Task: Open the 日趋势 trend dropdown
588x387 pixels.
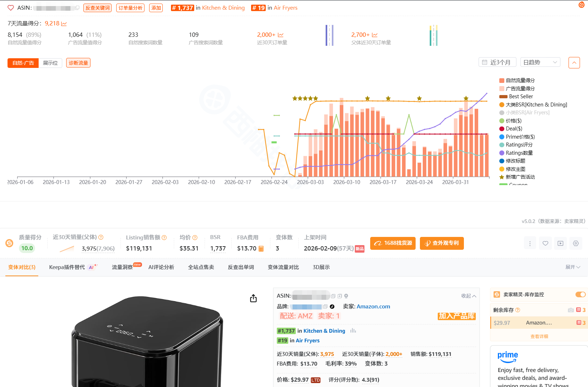Action: pyautogui.click(x=540, y=62)
